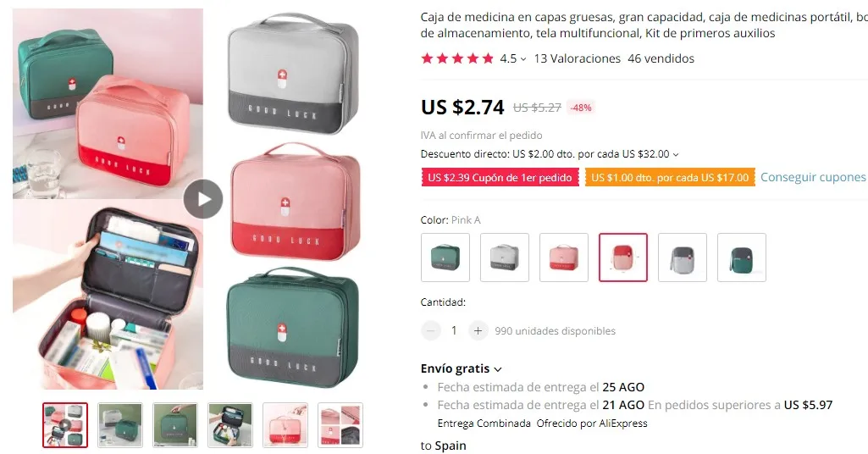Increase quantity with the plus button
The image size is (868, 454).
(478, 330)
